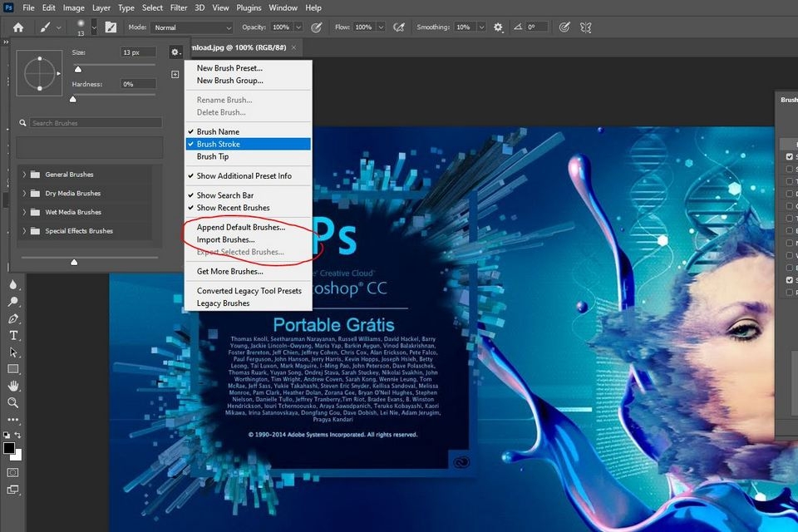Viewport: 798px width, 532px height.
Task: Open the Filter menu
Action: point(178,7)
